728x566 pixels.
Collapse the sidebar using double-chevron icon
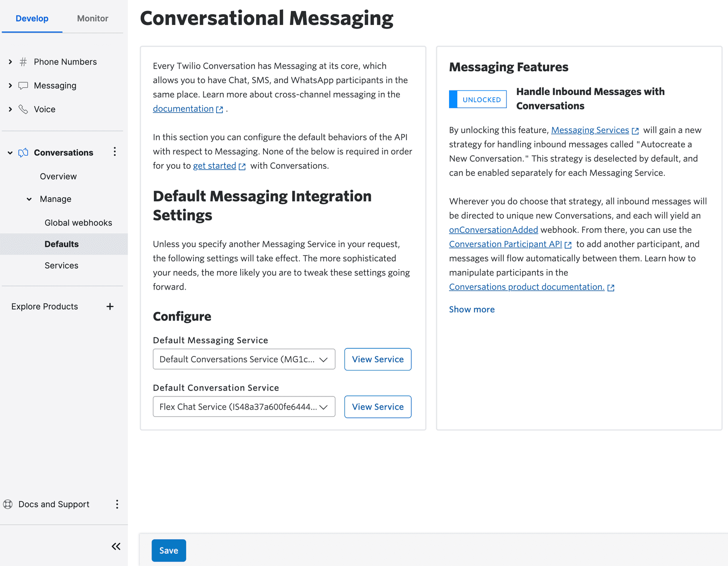tap(116, 546)
